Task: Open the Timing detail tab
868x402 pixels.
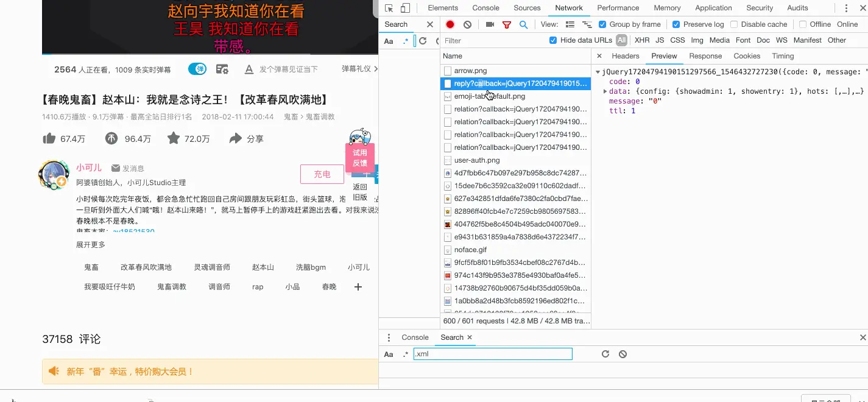Action: tap(783, 56)
